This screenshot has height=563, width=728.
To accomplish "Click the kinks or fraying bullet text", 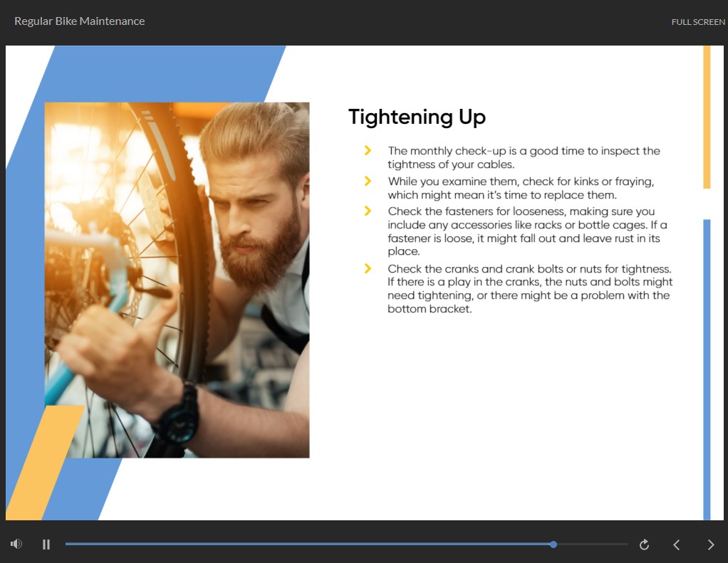I will point(521,188).
